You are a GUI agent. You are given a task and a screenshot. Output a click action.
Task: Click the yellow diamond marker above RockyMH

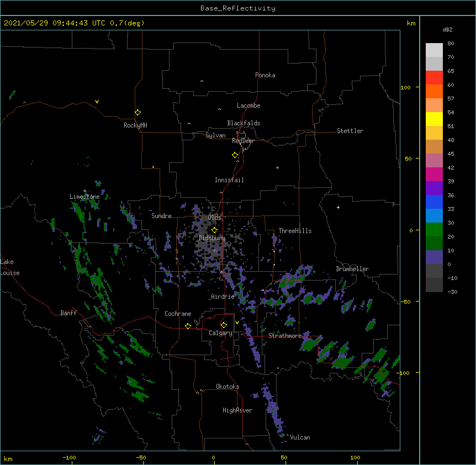[138, 112]
